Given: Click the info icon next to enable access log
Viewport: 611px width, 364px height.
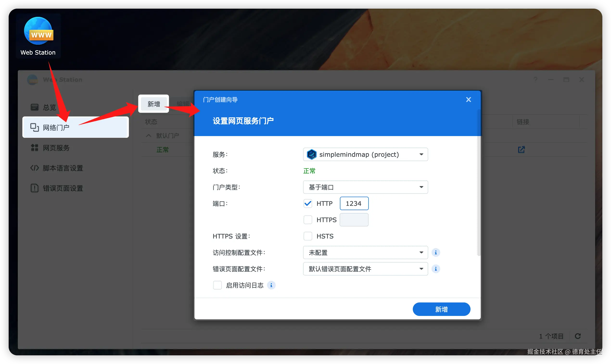Looking at the screenshot, I should point(271,285).
